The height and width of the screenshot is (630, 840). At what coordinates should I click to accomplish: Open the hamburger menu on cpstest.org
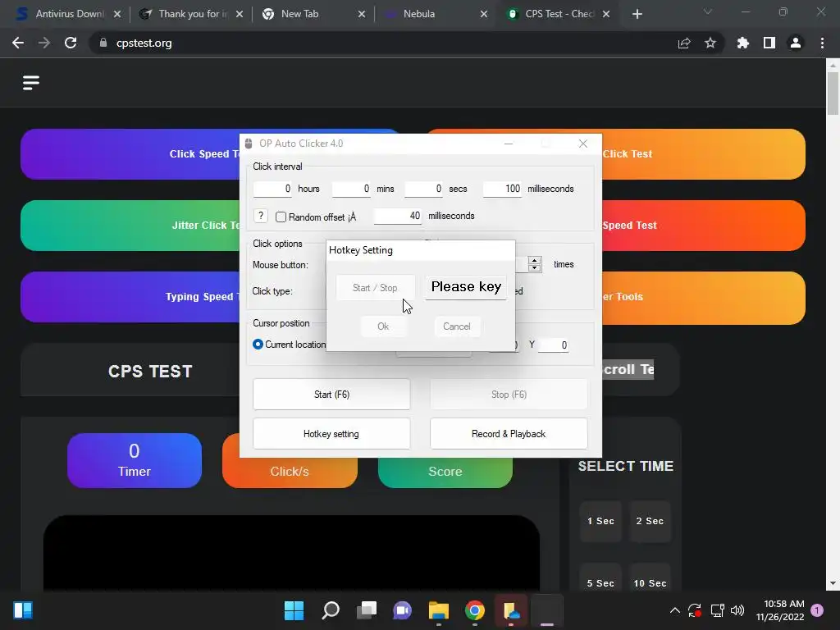click(31, 83)
